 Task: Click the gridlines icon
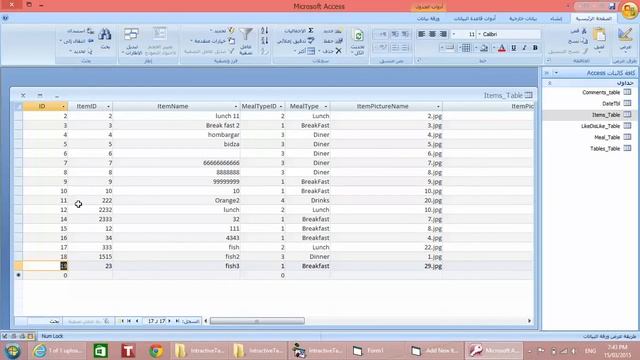tap(466, 48)
